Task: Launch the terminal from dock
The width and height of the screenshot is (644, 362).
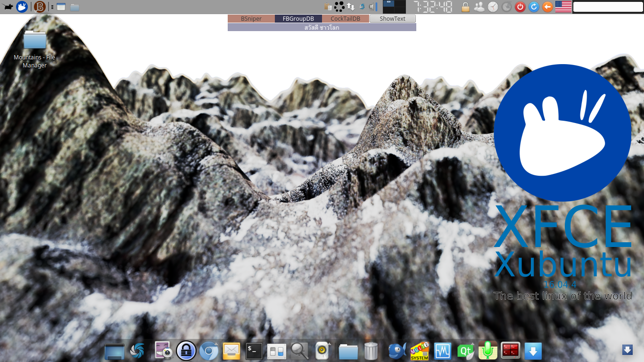Action: tap(254, 351)
